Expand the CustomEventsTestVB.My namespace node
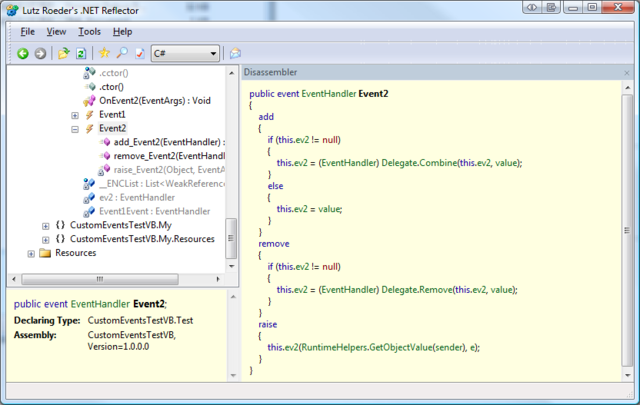This screenshot has width=640, height=405. pyautogui.click(x=45, y=226)
